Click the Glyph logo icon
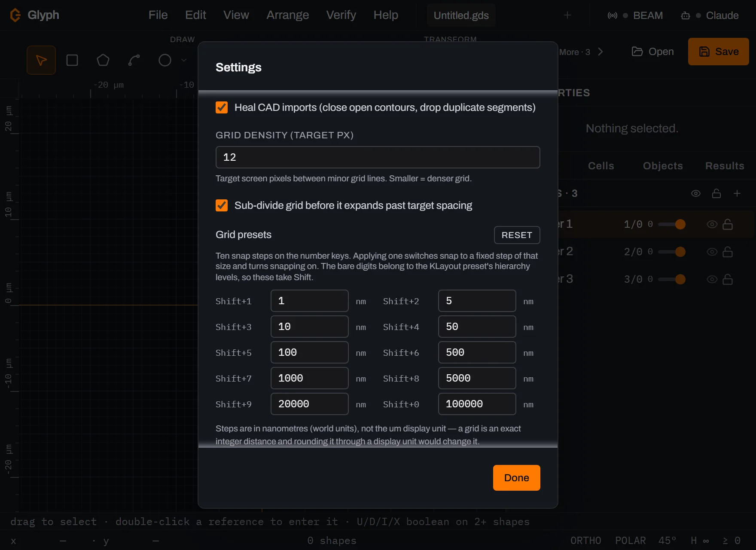Screen dimensions: 756x550 click(15, 15)
